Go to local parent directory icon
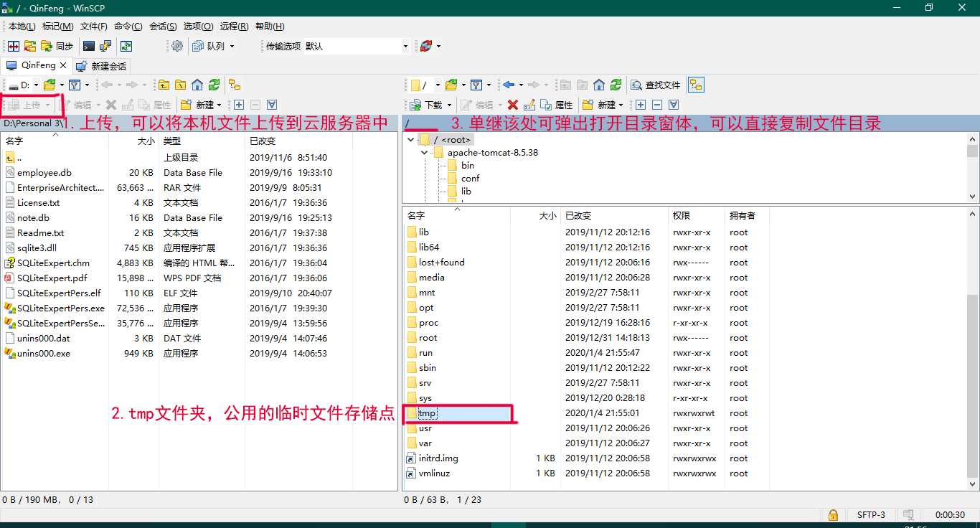Screen dimensions: 980x528 point(164,85)
